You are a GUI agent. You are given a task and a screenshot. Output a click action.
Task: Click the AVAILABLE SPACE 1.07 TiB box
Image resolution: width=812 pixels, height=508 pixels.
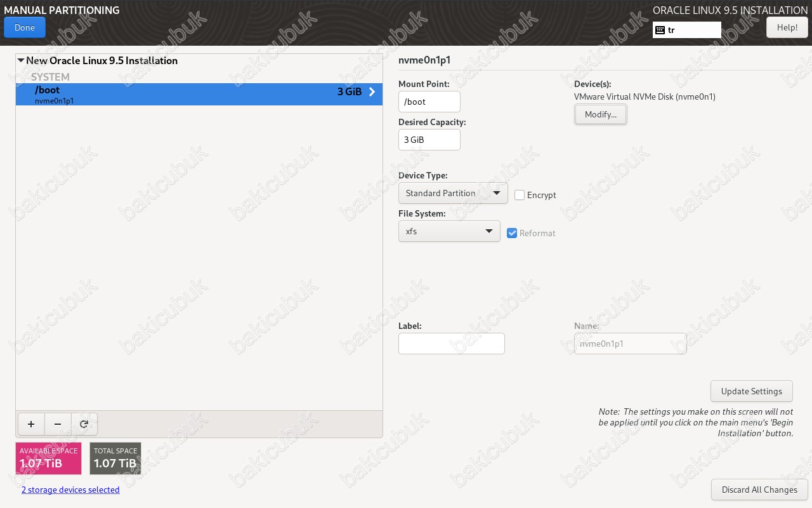click(x=49, y=458)
